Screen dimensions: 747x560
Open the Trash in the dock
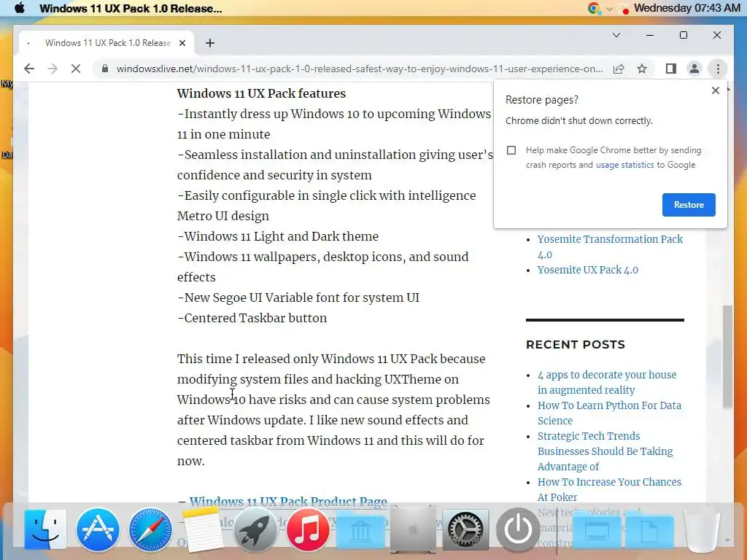[702, 529]
